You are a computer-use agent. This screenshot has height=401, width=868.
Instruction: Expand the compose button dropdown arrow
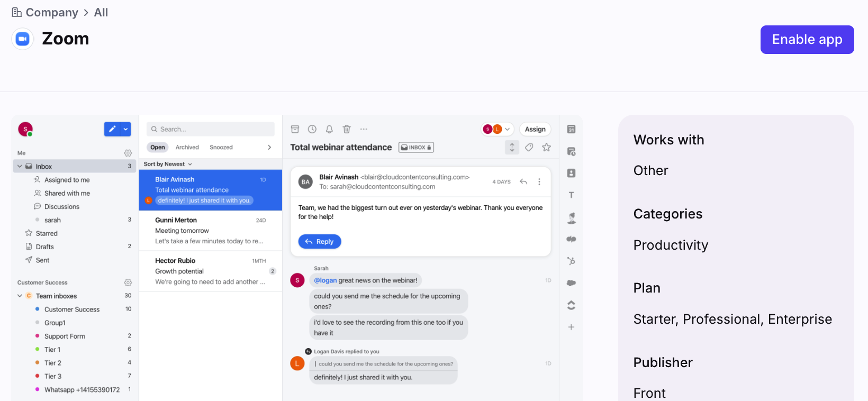pos(126,129)
